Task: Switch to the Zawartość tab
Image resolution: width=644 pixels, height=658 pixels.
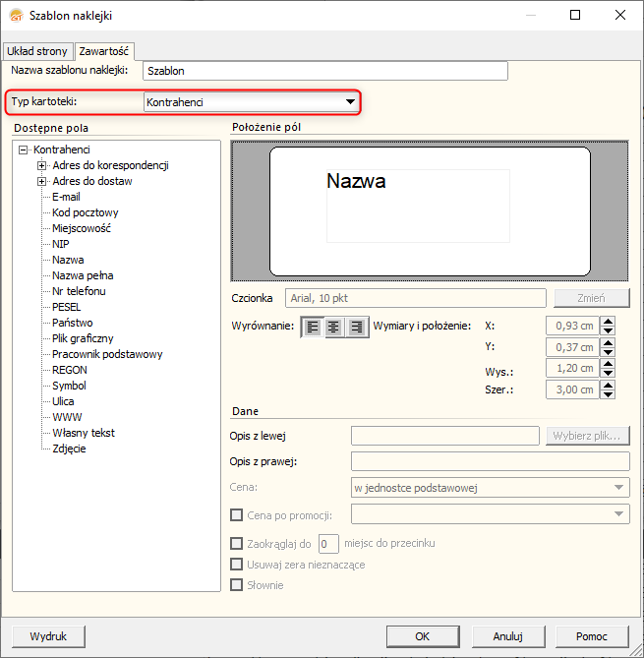Action: click(104, 51)
